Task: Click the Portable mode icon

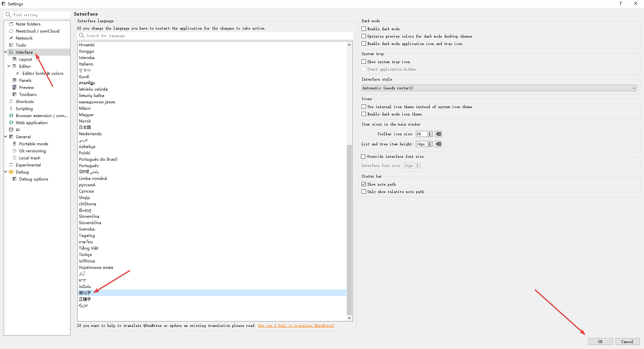Action: (14, 144)
